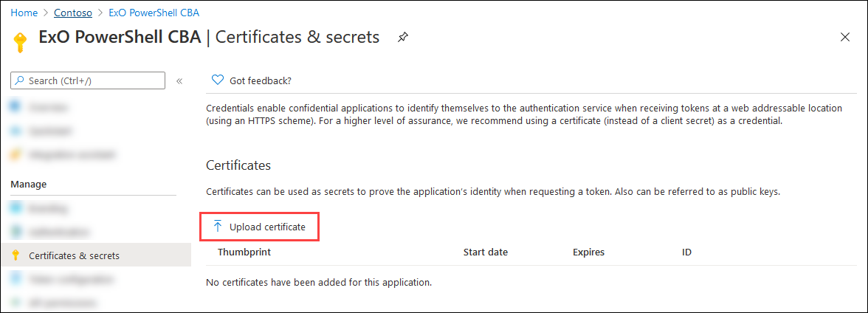Click the magnifier icon in the search box
This screenshot has height=313, width=868.
pos(20,80)
